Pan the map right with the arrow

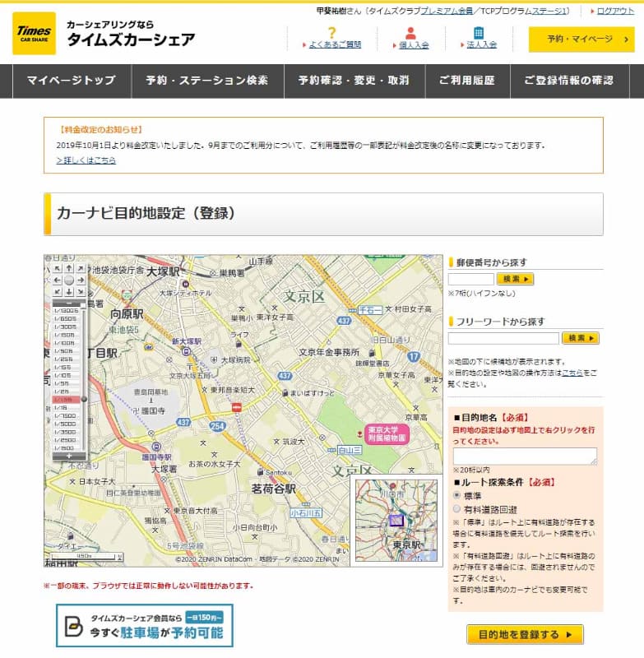click(x=81, y=280)
